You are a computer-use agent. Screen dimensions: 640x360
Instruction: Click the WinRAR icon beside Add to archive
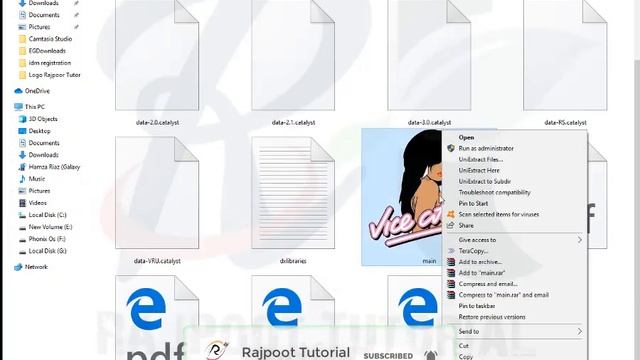click(451, 262)
